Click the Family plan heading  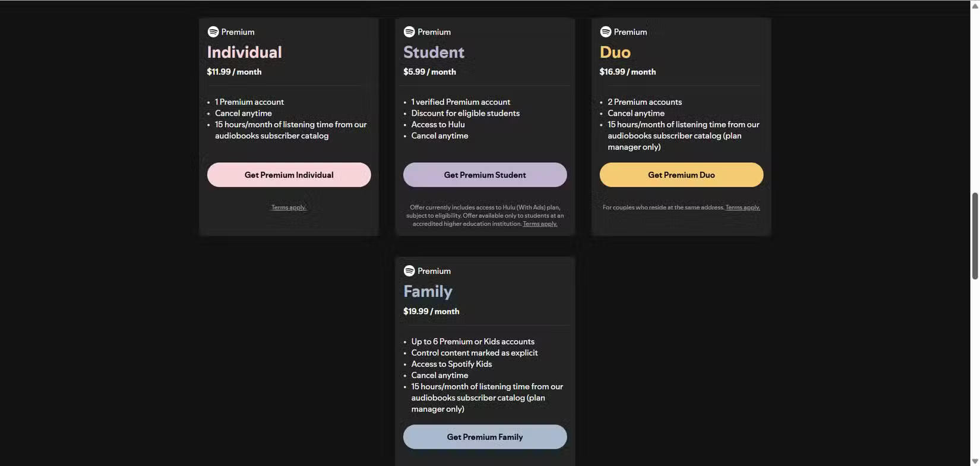[428, 291]
